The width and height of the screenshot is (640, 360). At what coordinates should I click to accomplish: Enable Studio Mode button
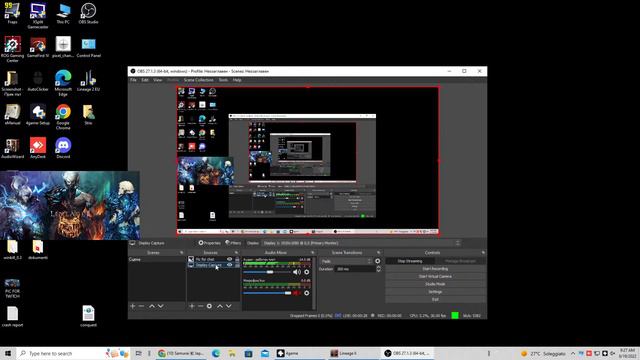pyautogui.click(x=436, y=284)
